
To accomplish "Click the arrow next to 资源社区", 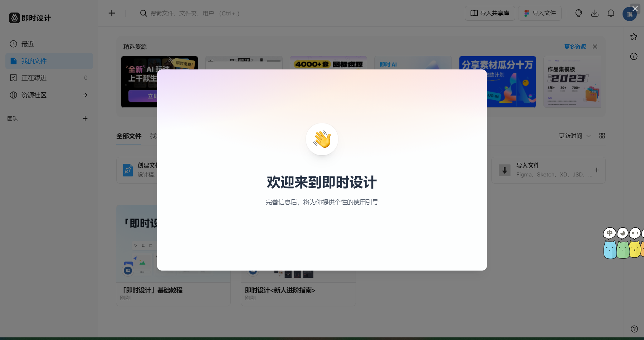I will click(85, 95).
